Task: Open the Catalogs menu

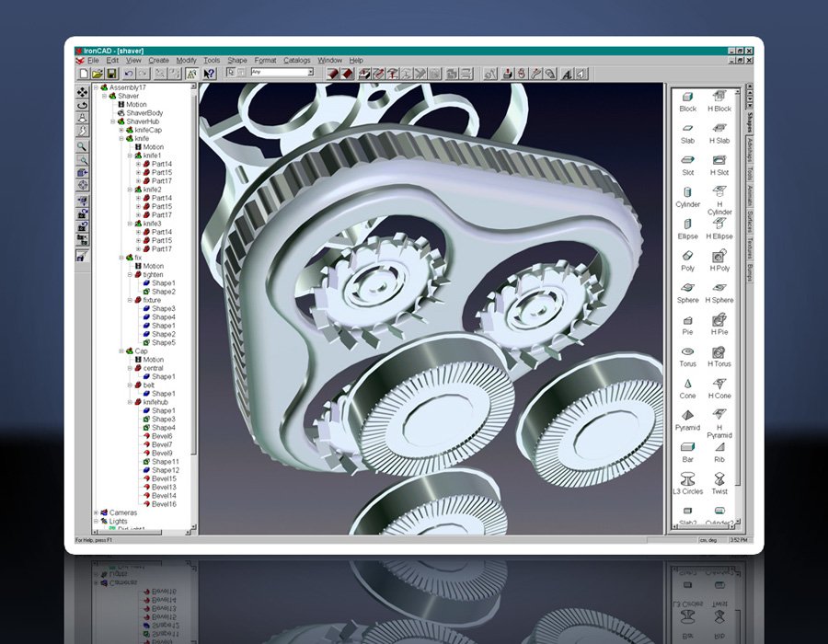Action: 296,60
